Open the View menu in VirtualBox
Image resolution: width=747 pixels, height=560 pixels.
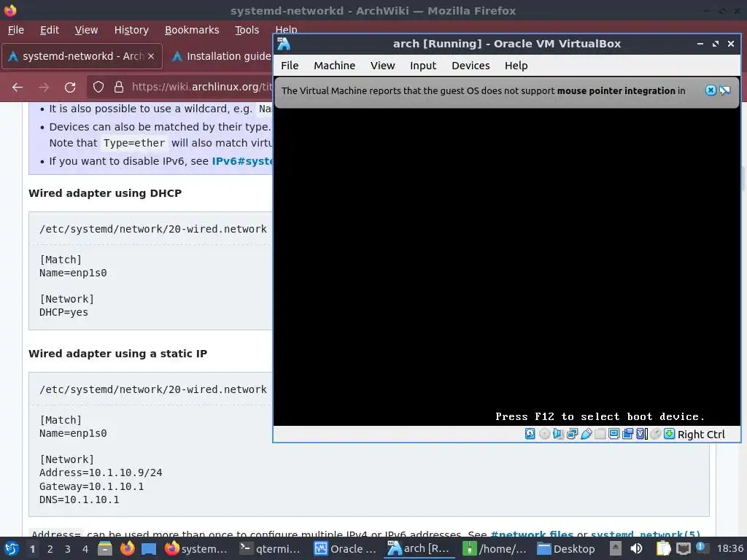[x=382, y=66]
